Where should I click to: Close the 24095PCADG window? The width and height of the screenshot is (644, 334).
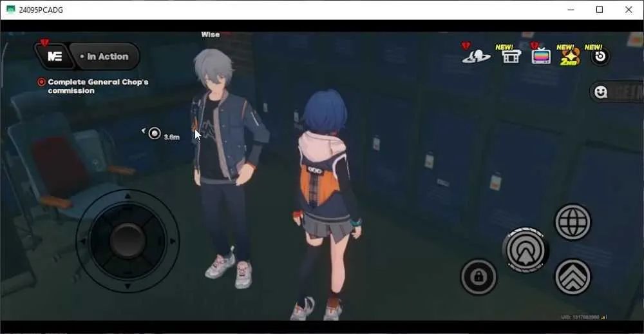[x=629, y=10]
